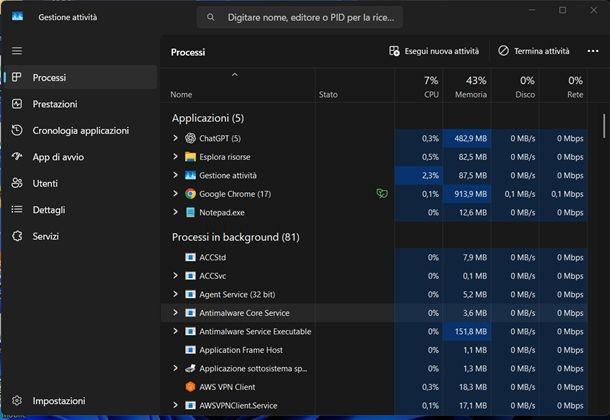Click the Task Manager title bar icon
610x420 pixels.
(18, 16)
